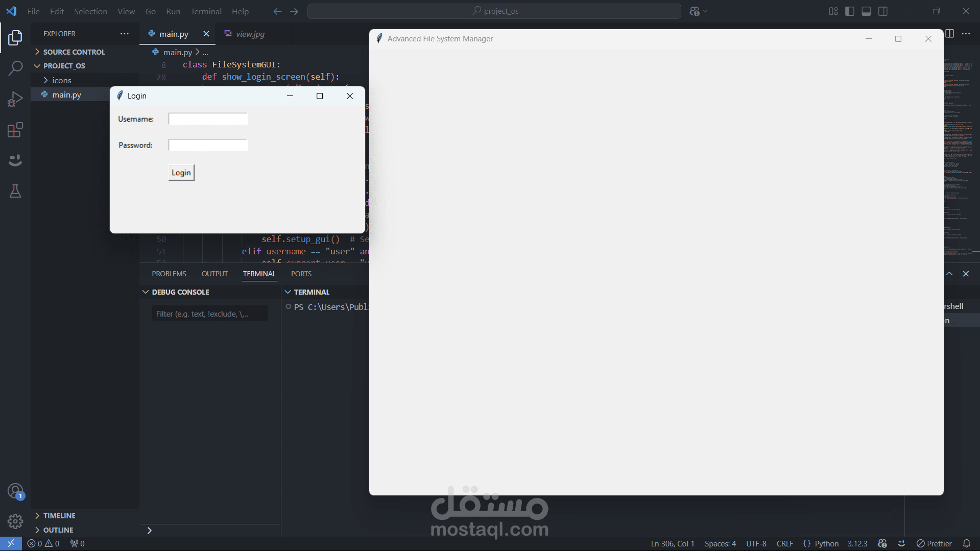Open Explorer views and more actions menu
980x551 pixels.
pos(124,34)
